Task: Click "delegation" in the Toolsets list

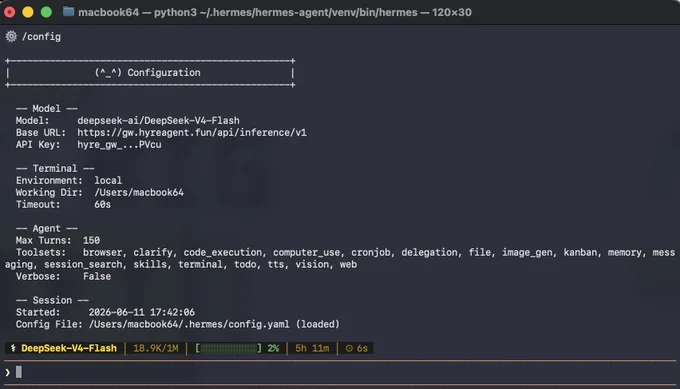Action: pyautogui.click(x=429, y=252)
